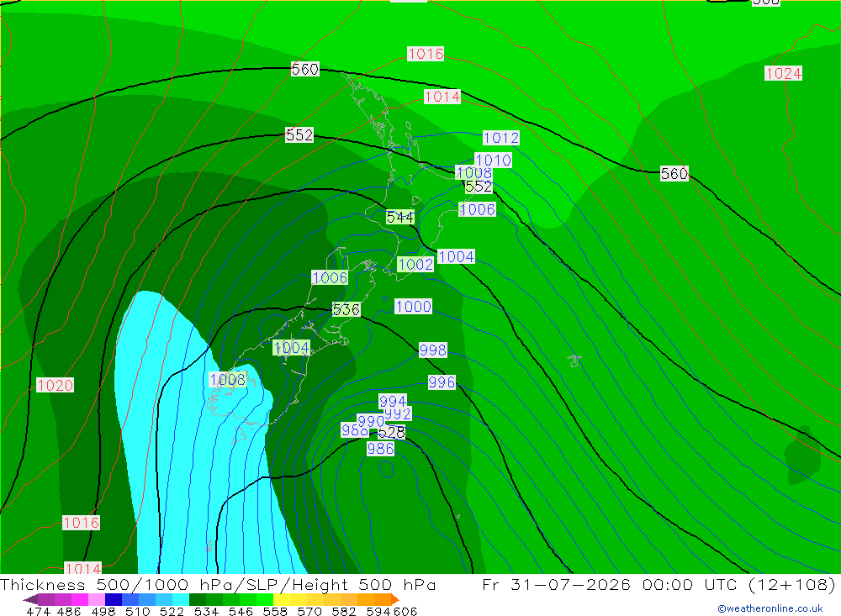Click the dark purple arrow legend end
Viewport: 841px width, 616px height.
(30, 600)
